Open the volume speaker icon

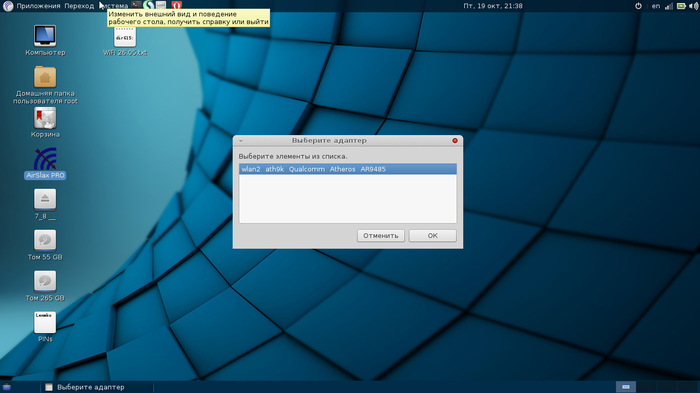point(693,6)
